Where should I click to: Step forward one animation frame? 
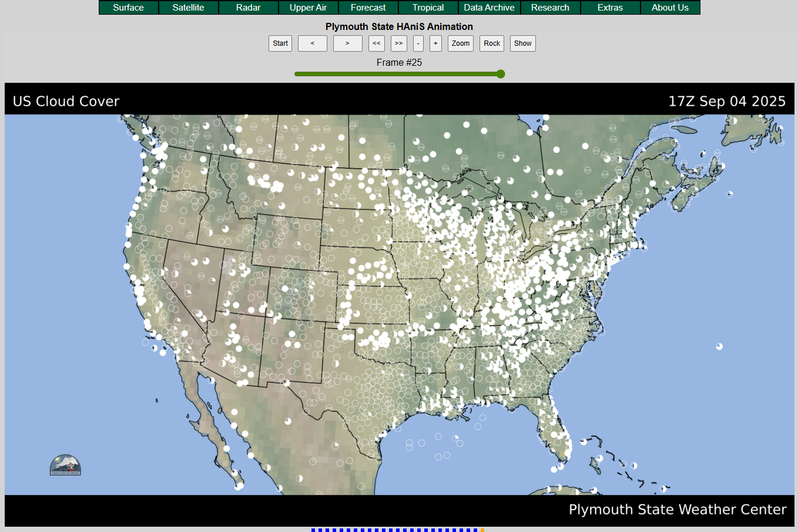pyautogui.click(x=347, y=43)
